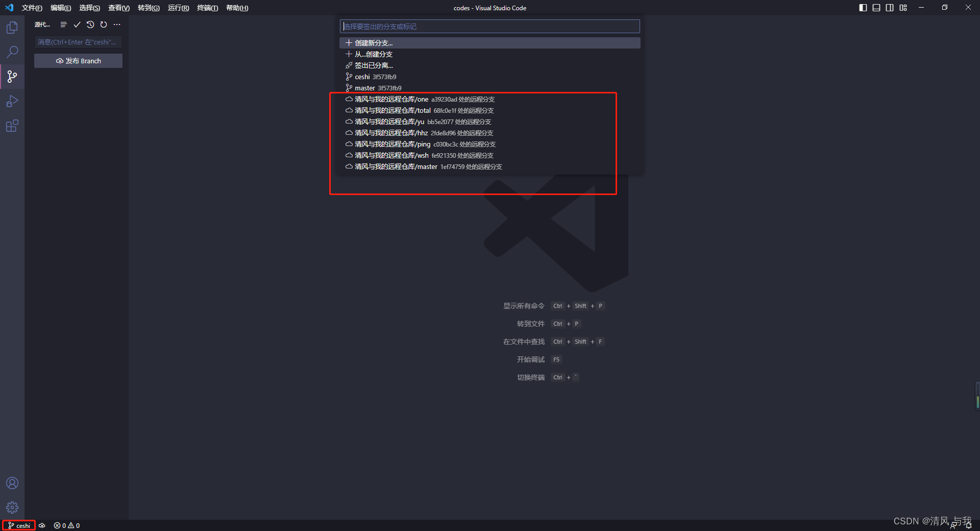Click the branch search input box
The height and width of the screenshot is (531, 980).
tap(489, 27)
